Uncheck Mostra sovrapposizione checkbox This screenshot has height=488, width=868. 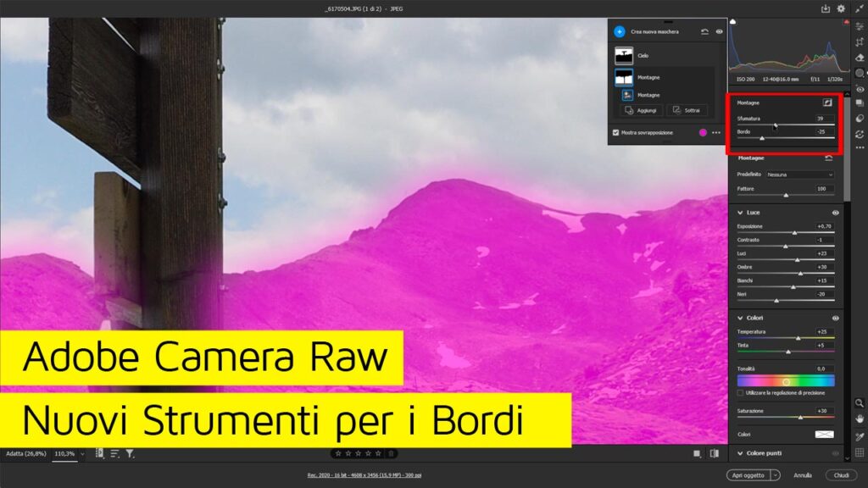pos(615,133)
